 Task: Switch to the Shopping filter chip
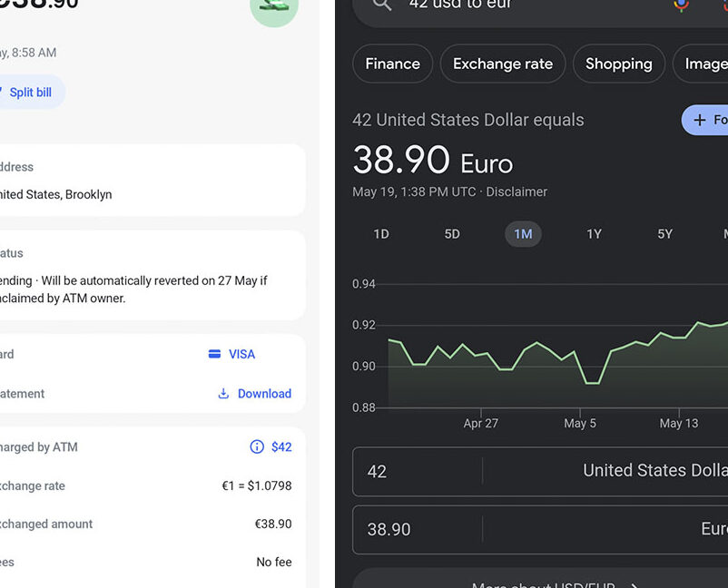(618, 64)
